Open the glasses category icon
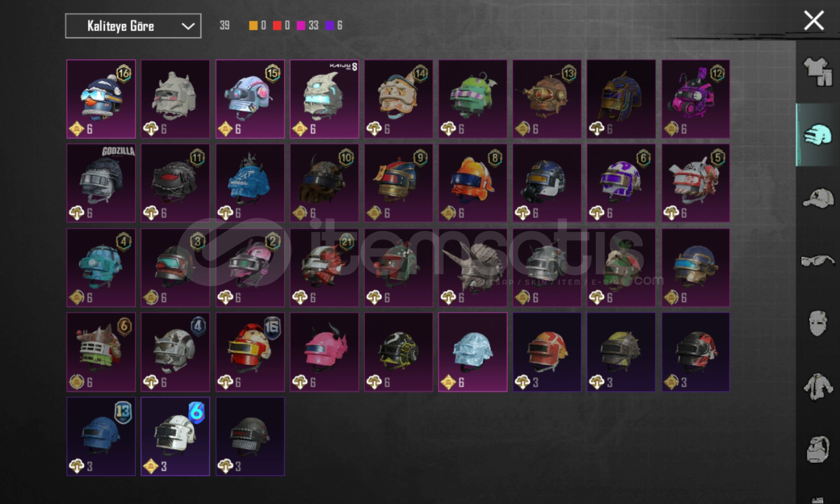This screenshot has width=840, height=504. 818,260
